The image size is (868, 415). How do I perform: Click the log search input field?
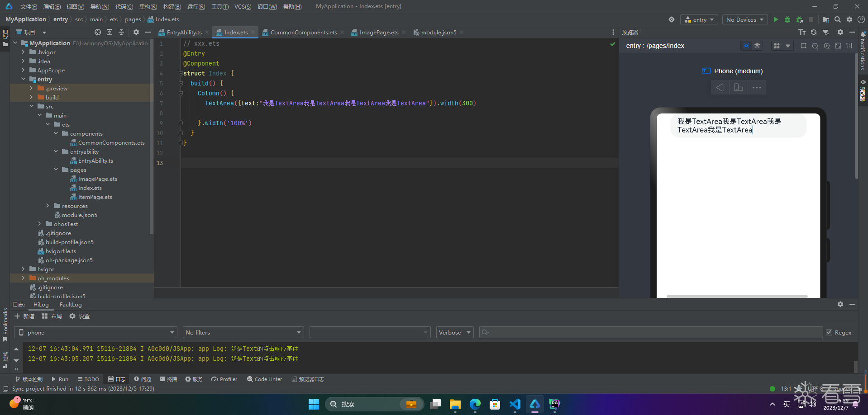pyautogui.click(x=652, y=332)
